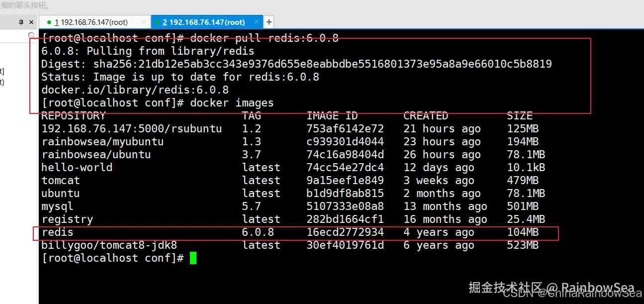Click the '6.0.8: Pulling from library/redis' line
Viewport: 644px width, 304px height.
tap(148, 51)
